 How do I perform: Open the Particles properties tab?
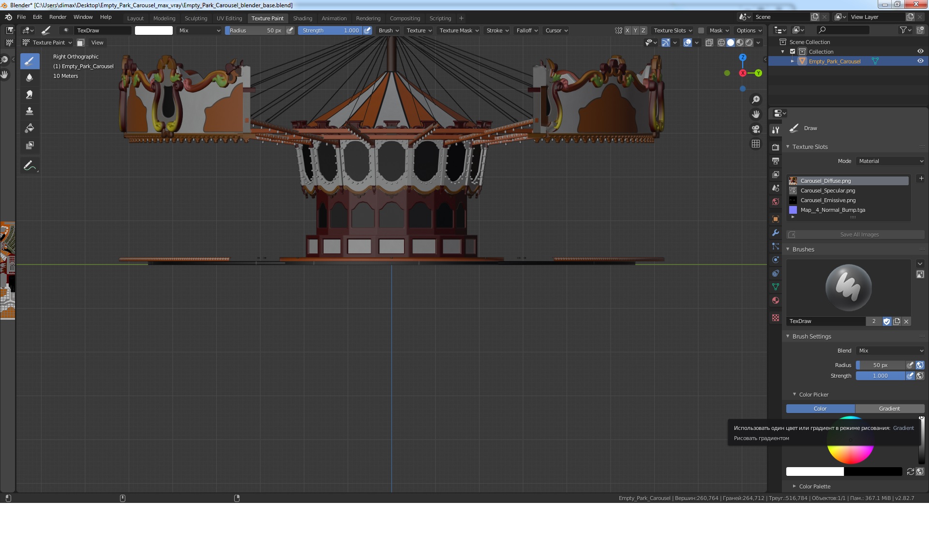pyautogui.click(x=776, y=246)
